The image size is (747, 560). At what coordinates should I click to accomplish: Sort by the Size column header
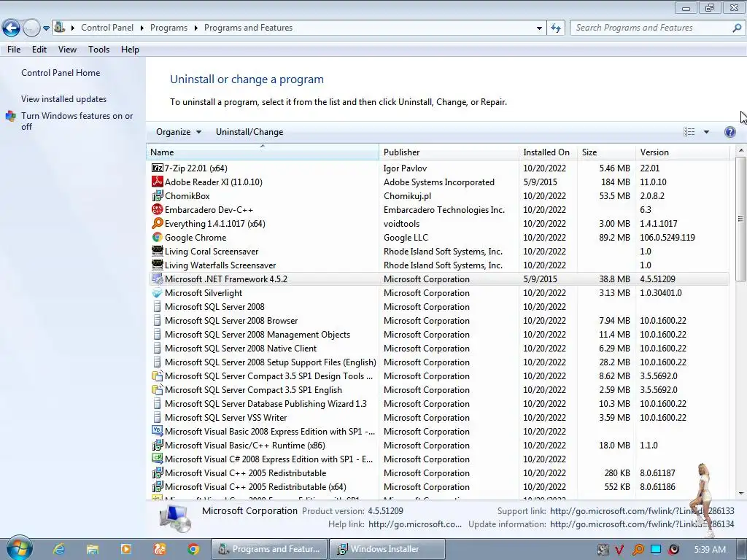tap(606, 152)
